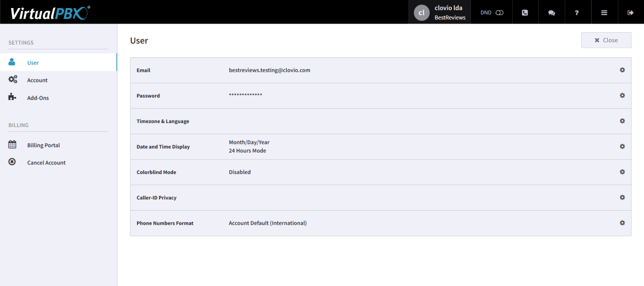Viewport: 644px width, 286px height.
Task: Open the chat messages icon
Action: point(551,13)
